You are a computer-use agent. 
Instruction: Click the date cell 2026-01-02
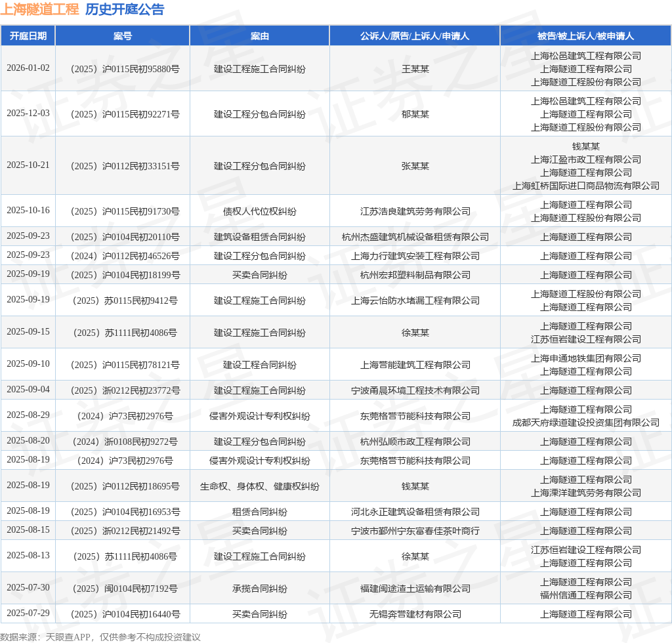point(28,68)
